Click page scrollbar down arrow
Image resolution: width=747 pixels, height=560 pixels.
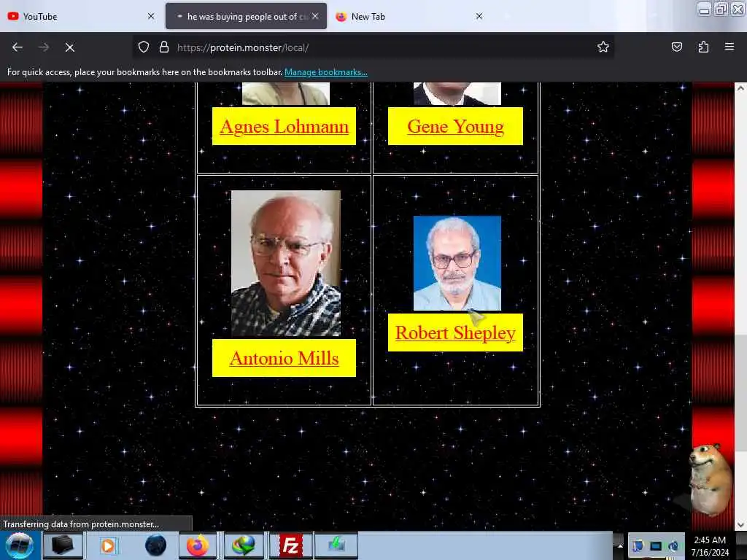pos(740,524)
